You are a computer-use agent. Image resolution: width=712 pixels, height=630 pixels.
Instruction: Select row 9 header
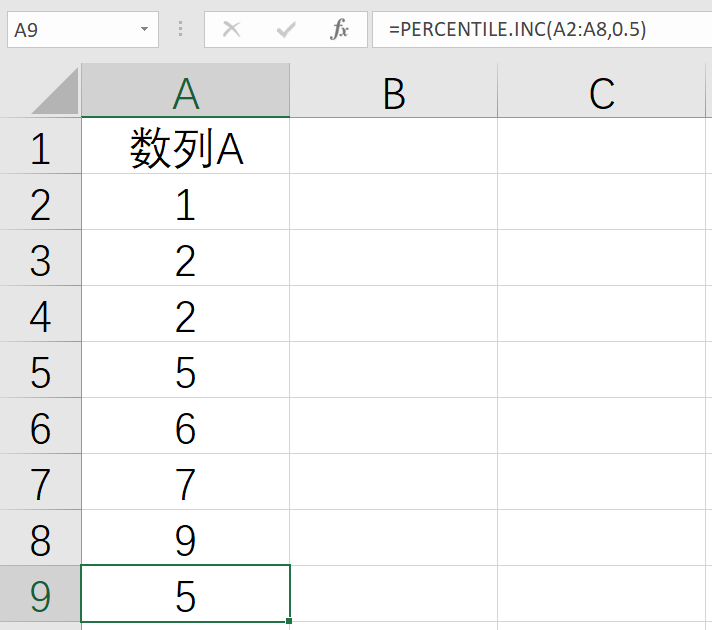coord(40,596)
